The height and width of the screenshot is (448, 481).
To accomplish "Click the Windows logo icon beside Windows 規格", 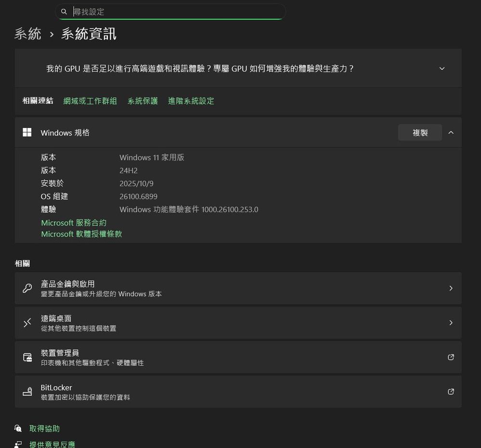I will coord(27,132).
